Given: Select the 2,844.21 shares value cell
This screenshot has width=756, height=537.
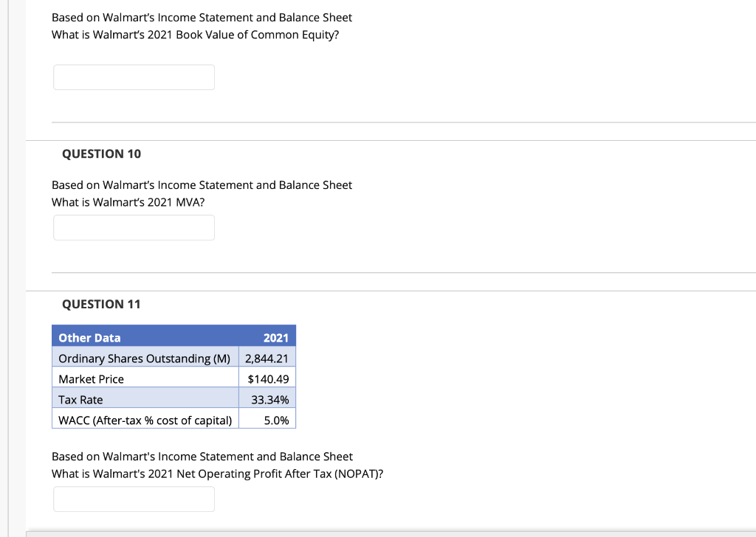Looking at the screenshot, I should 267,357.
